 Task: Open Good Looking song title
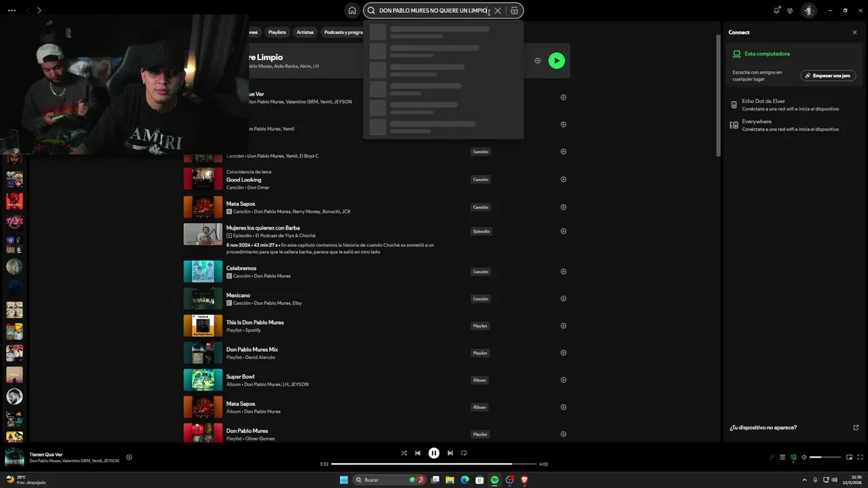coord(243,180)
